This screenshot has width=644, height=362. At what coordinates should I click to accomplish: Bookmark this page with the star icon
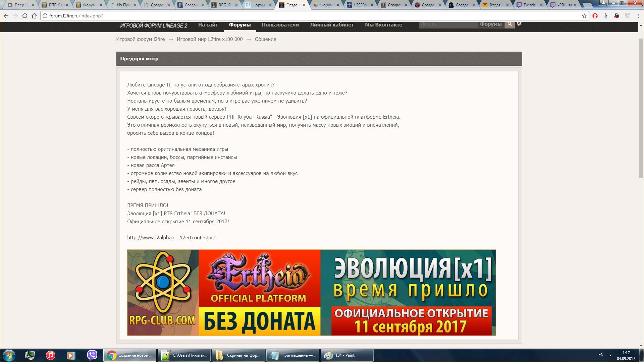(584, 16)
